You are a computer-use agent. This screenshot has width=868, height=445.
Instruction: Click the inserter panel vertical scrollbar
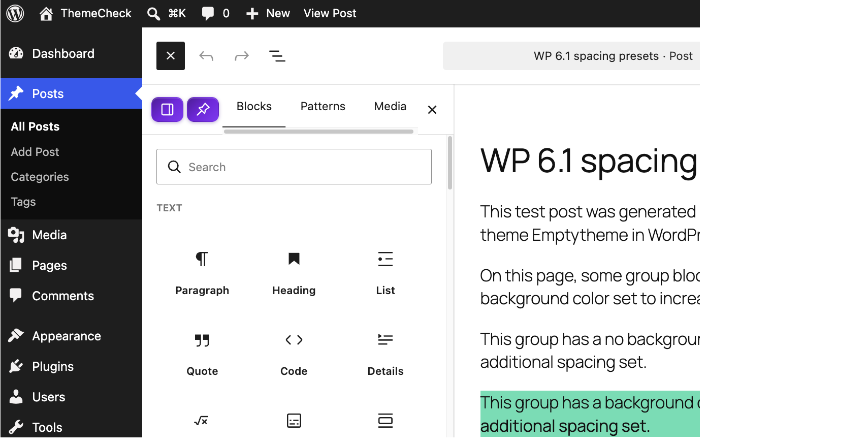click(450, 163)
